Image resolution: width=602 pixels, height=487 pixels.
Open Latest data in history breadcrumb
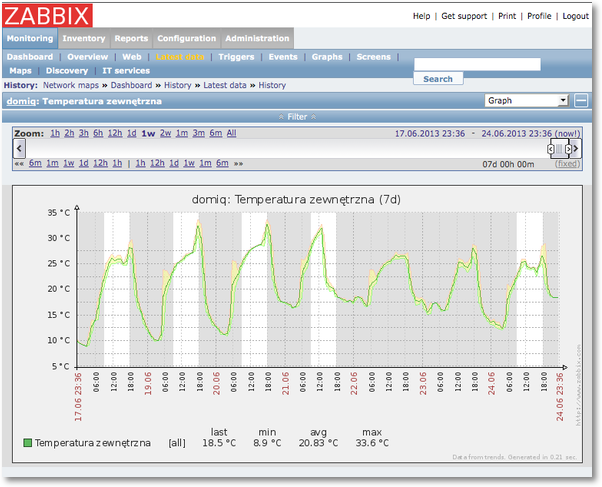[x=225, y=85]
